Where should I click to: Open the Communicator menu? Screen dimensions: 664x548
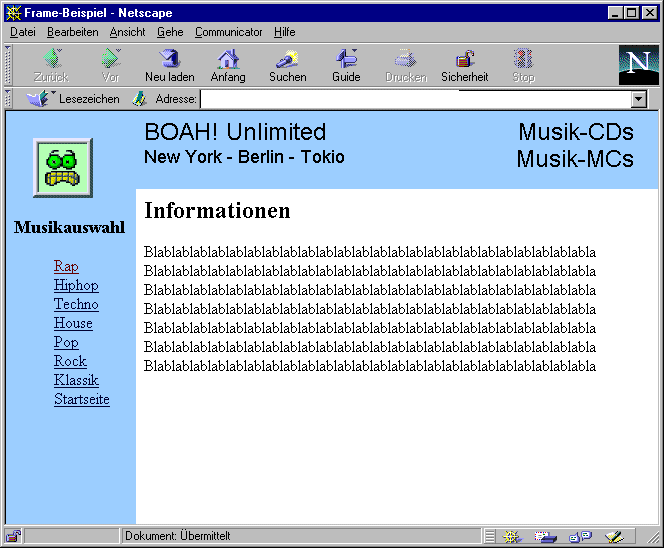point(228,32)
